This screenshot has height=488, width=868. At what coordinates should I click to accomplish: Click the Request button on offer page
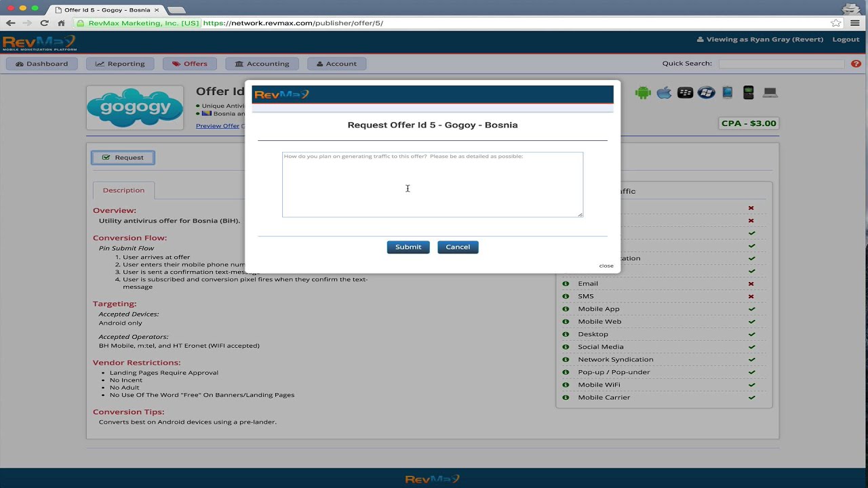123,157
